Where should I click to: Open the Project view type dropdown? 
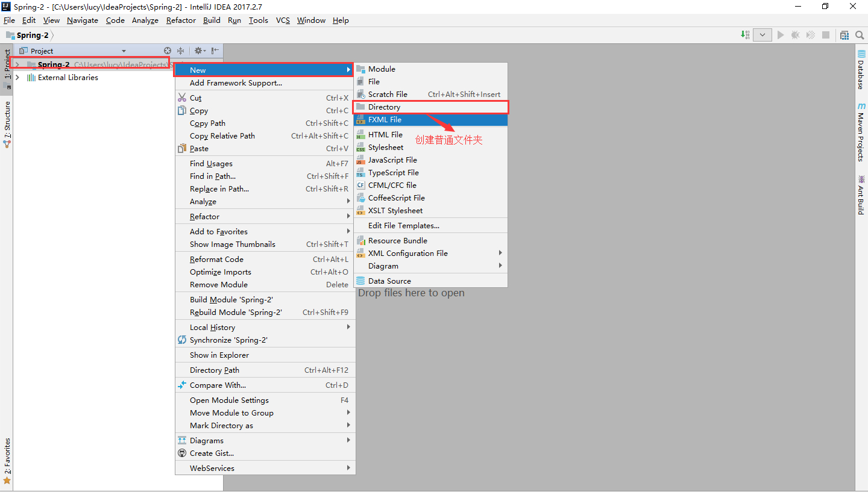tap(124, 51)
